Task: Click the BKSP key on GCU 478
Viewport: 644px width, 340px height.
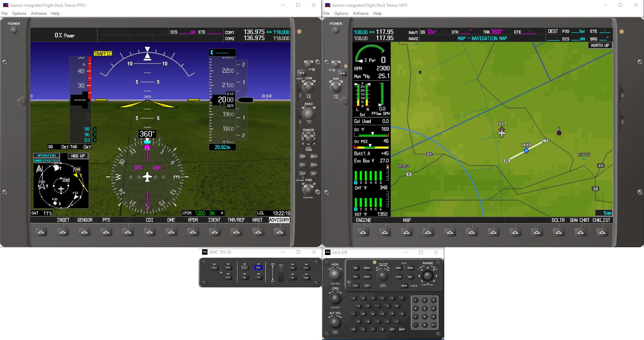Action: 402,329
